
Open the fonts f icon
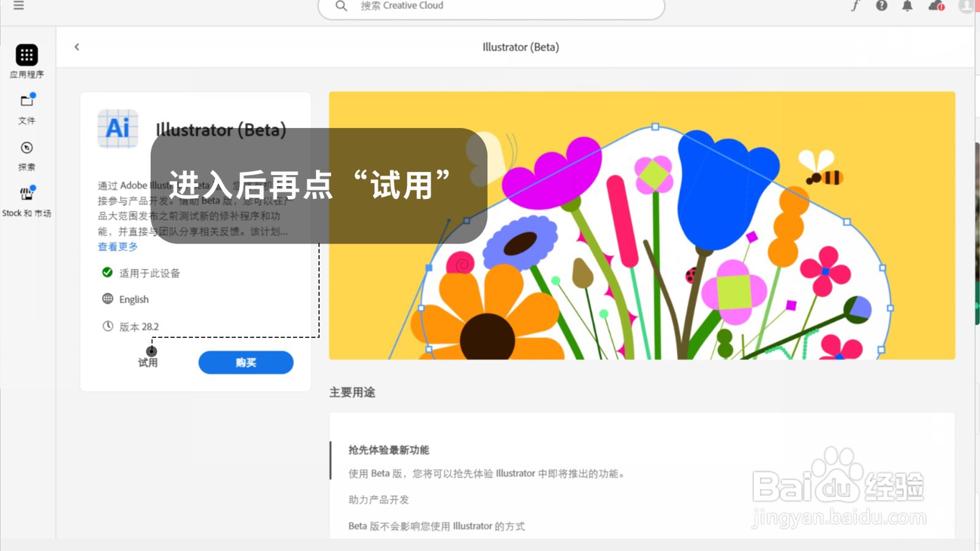(855, 6)
